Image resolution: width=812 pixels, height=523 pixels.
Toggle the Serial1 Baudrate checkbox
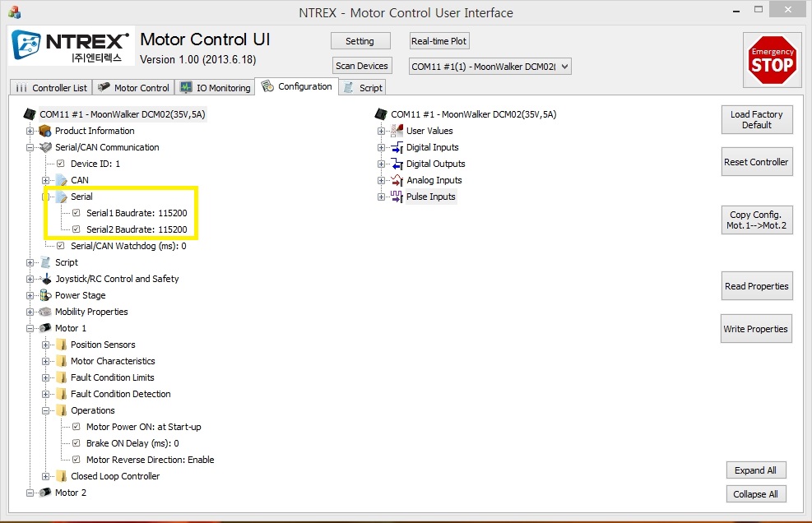coord(77,213)
